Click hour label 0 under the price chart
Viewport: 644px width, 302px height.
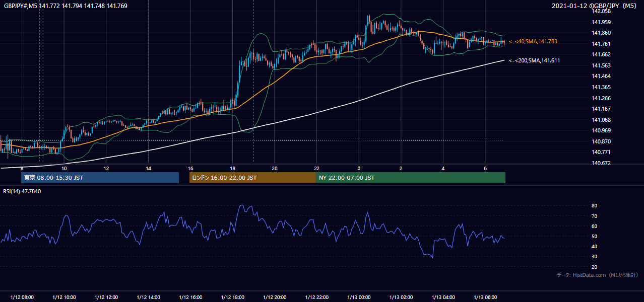[359, 169]
